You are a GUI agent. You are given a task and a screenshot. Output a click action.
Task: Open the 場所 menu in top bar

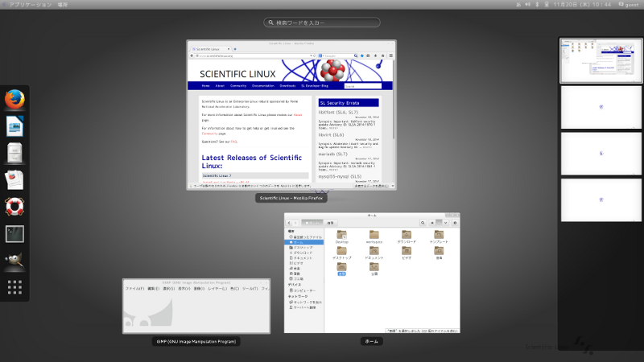point(63,5)
